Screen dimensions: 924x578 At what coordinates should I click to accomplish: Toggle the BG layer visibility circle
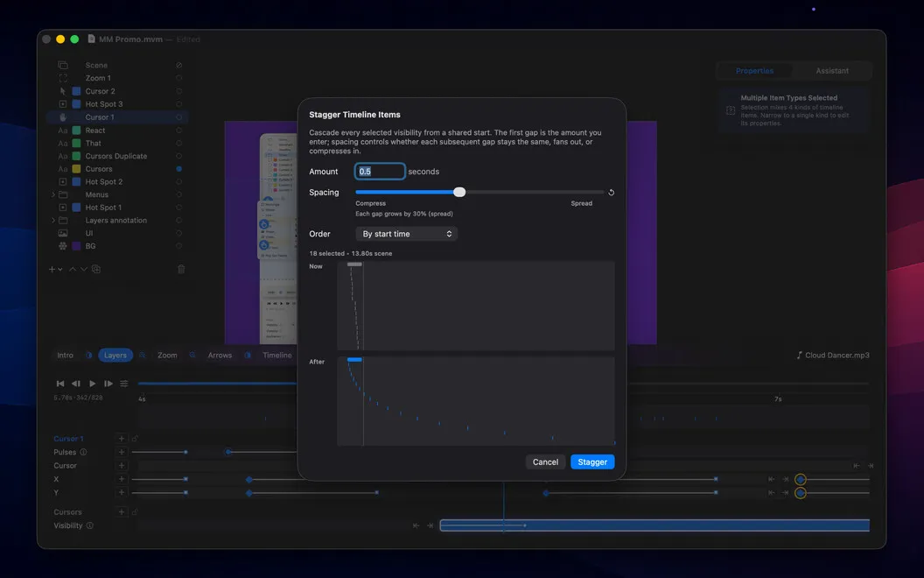coord(179,246)
